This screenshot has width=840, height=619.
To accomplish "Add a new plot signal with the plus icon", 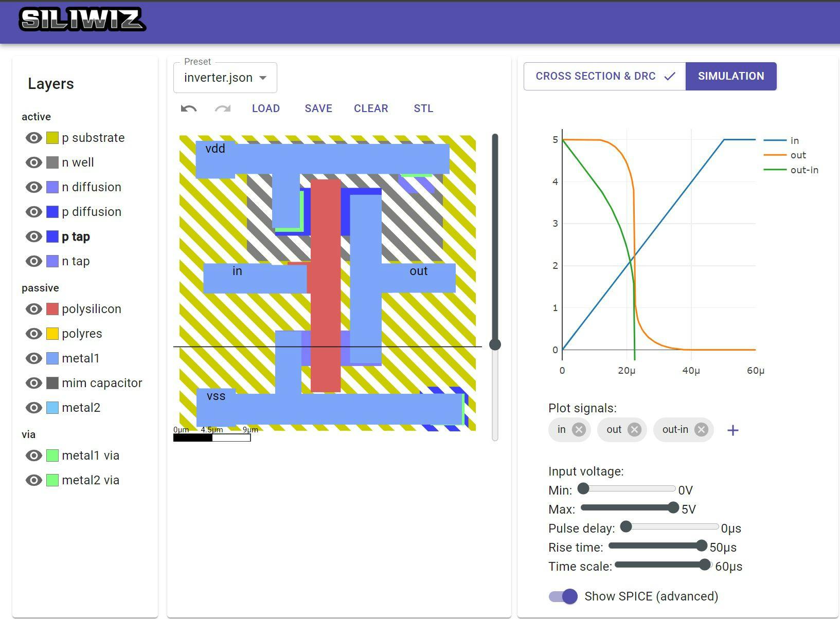I will tap(733, 430).
